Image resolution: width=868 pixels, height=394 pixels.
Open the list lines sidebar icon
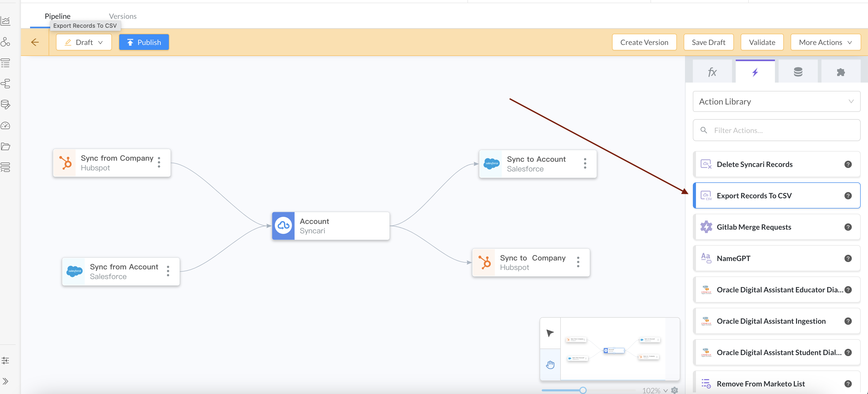[x=5, y=63]
